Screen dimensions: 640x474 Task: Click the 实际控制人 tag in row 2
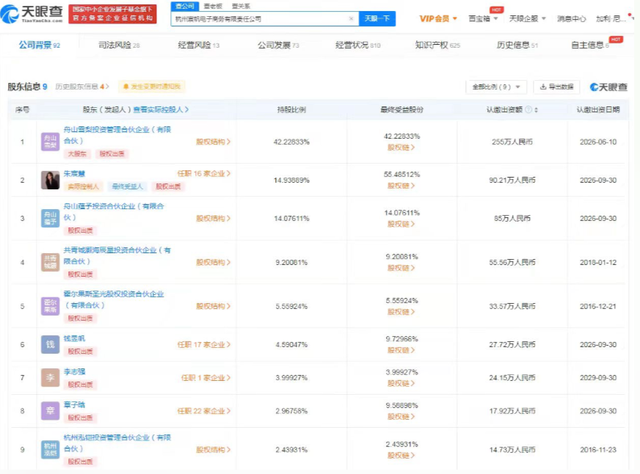(83, 187)
